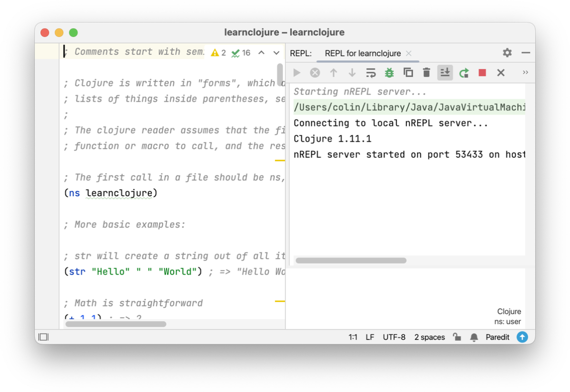This screenshot has width=570, height=392.
Task: Click the yellow minimize window button
Action: (59, 33)
